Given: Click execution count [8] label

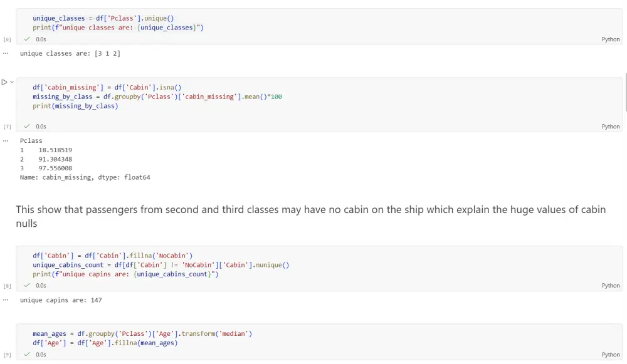Looking at the screenshot, I should tap(7, 286).
